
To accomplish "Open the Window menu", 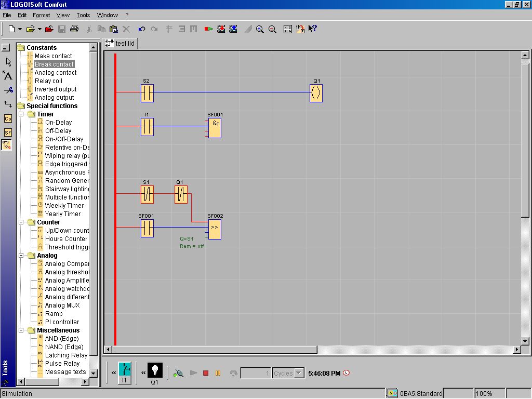I will [x=107, y=15].
